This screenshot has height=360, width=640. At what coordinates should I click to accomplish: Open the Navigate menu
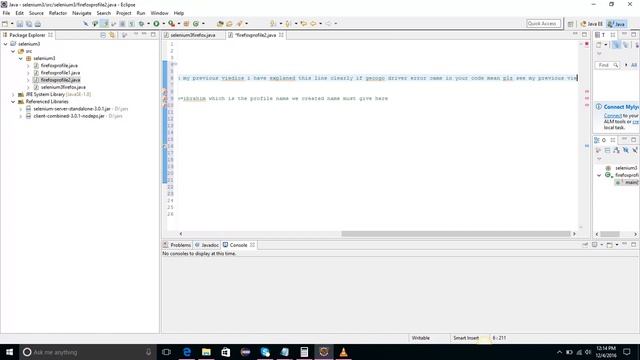[82, 13]
